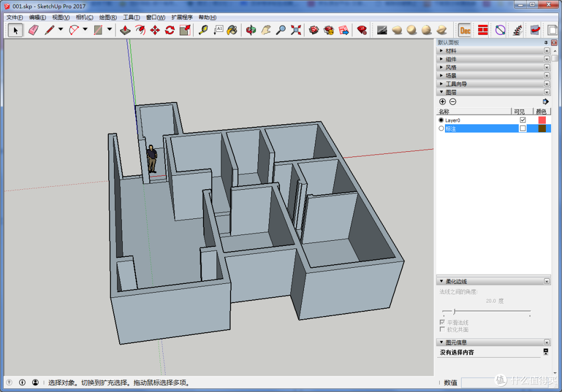Select the Tape Measure tool
The width and height of the screenshot is (562, 392).
[x=203, y=30]
